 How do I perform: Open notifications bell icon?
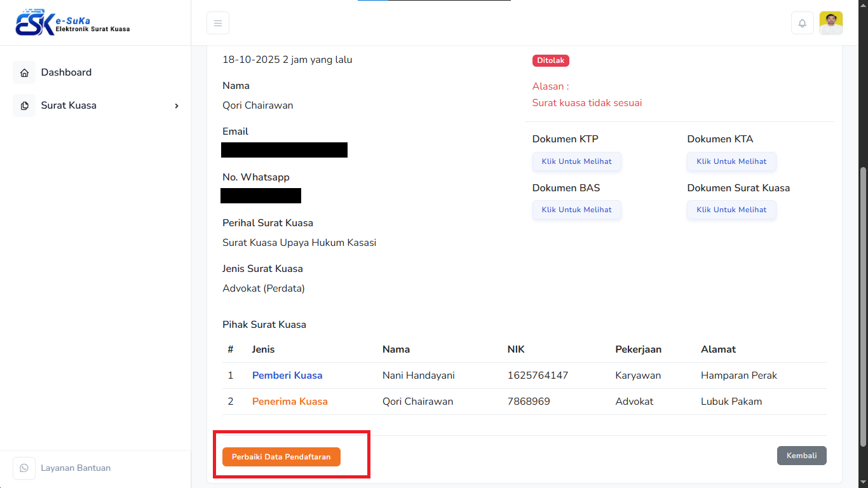tap(803, 24)
